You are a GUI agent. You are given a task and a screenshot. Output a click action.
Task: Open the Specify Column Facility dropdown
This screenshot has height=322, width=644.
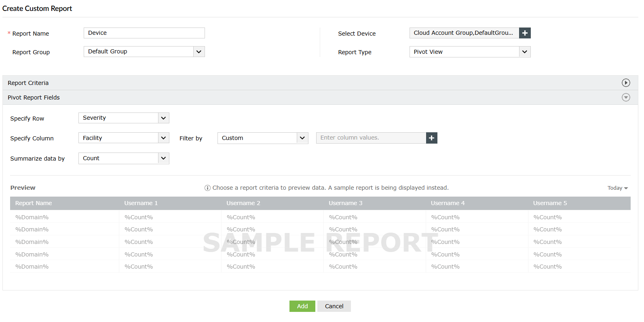tap(124, 138)
